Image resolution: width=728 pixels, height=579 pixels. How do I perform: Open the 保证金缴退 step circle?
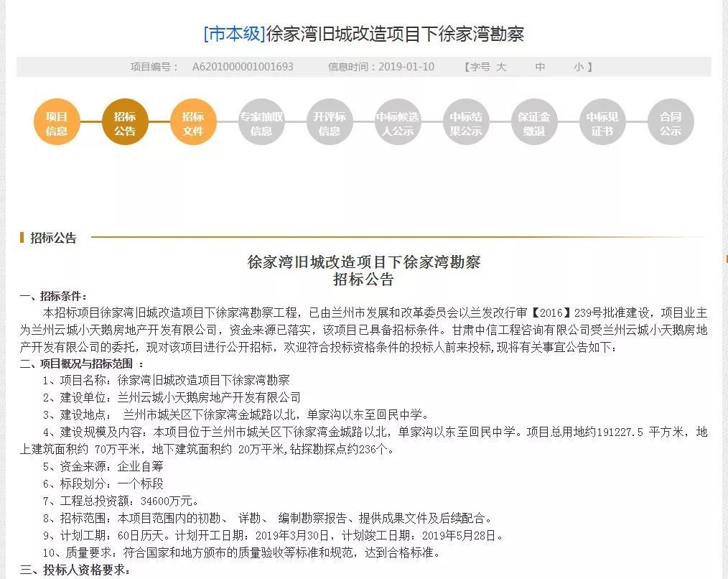(x=534, y=124)
